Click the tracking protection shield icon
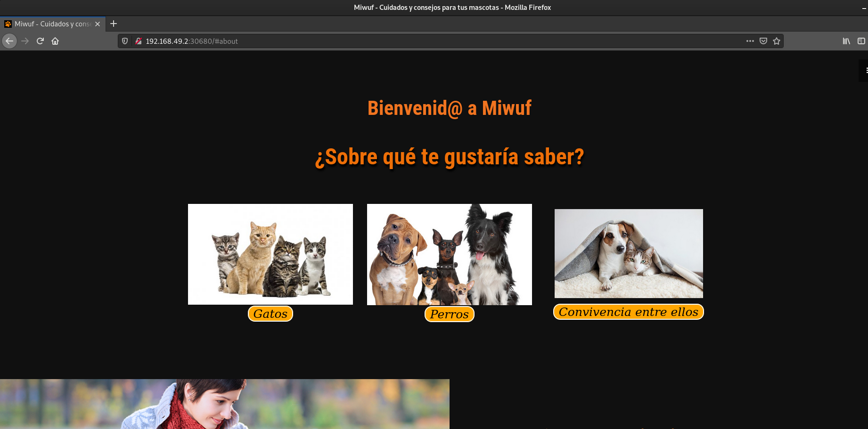The image size is (868, 429). (124, 41)
